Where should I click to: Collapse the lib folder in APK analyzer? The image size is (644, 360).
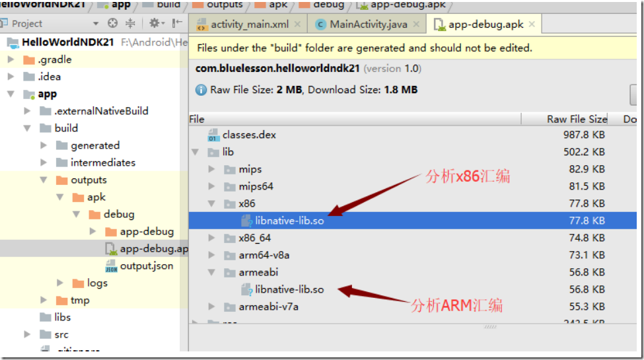pos(195,153)
